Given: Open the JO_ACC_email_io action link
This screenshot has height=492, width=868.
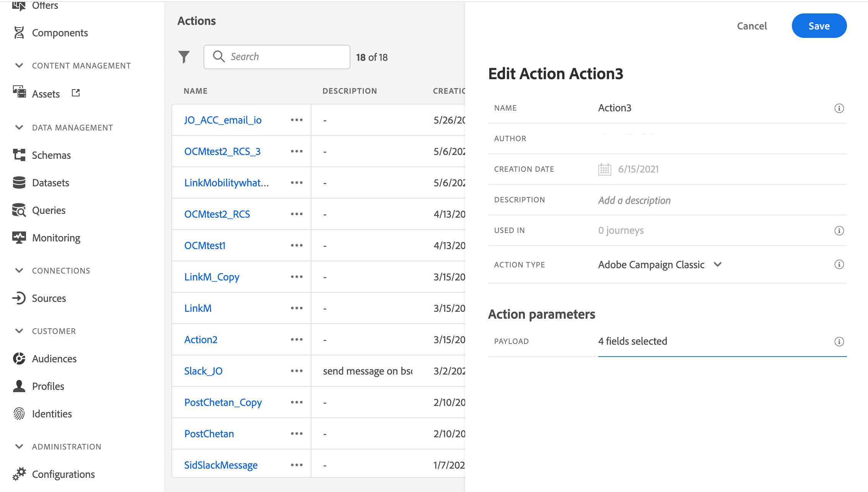Looking at the screenshot, I should [223, 120].
